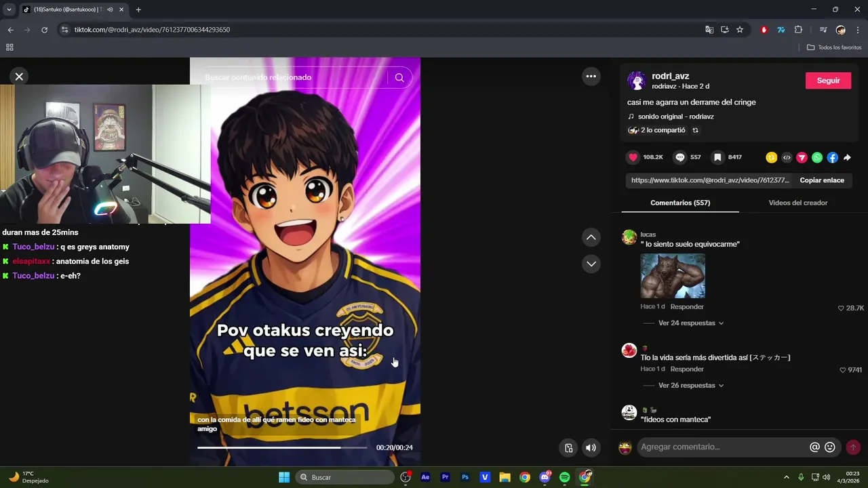Open rodri_avz profile avatar
The width and height of the screenshot is (868, 488).
(636, 81)
